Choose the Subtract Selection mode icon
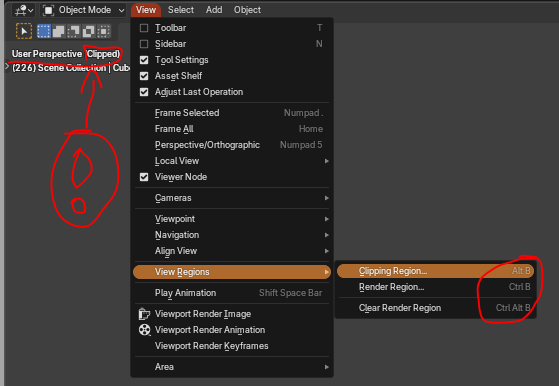This screenshot has width=559, height=386. (73, 31)
